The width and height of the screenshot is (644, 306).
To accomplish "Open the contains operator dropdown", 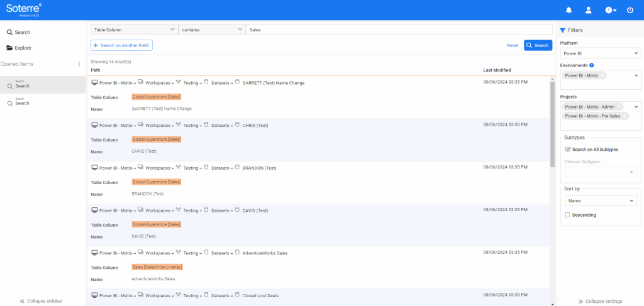I will pyautogui.click(x=212, y=30).
